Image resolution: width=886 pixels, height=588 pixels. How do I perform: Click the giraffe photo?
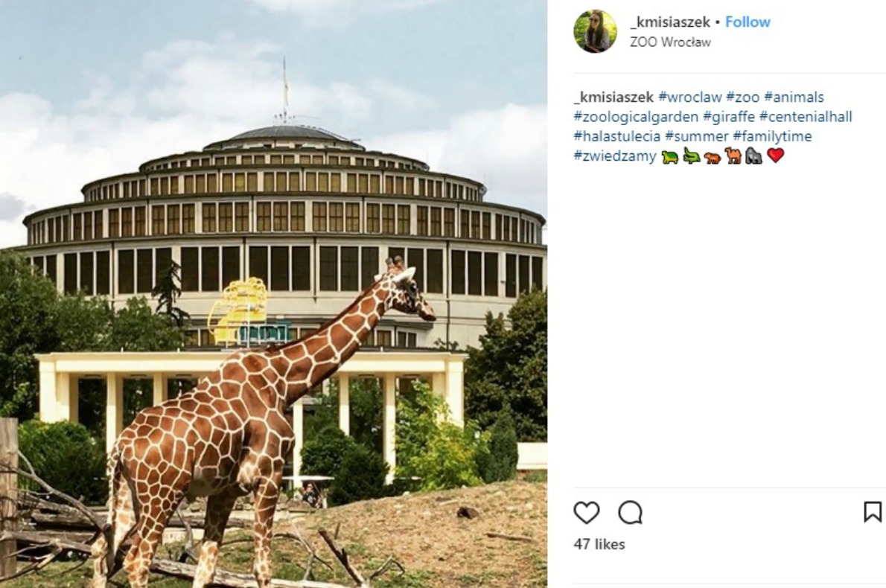[273, 294]
